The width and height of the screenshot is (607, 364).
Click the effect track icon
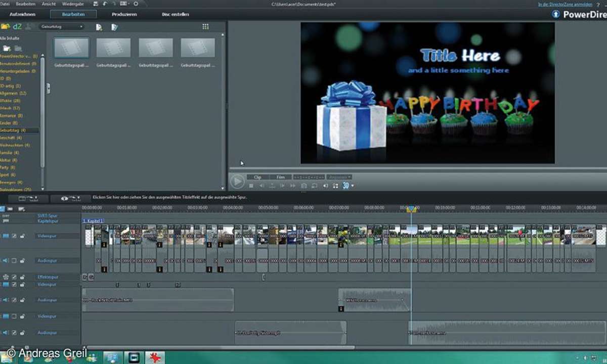tap(6, 277)
